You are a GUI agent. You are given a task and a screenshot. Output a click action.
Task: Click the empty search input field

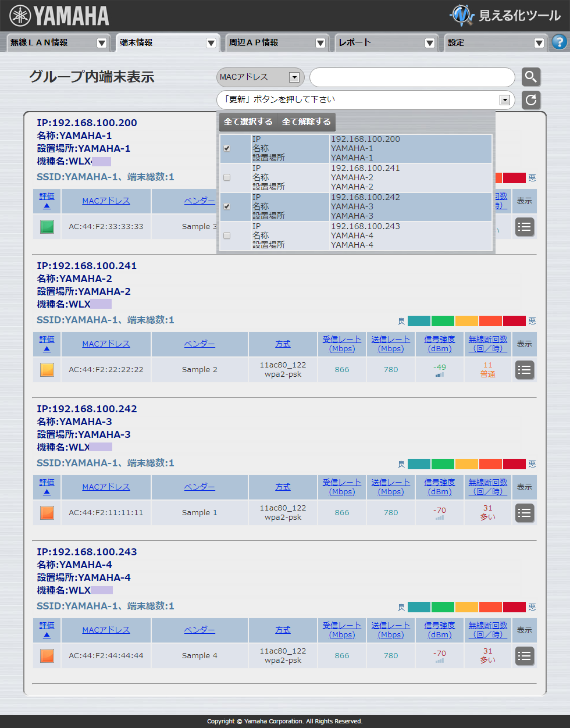[x=413, y=77]
